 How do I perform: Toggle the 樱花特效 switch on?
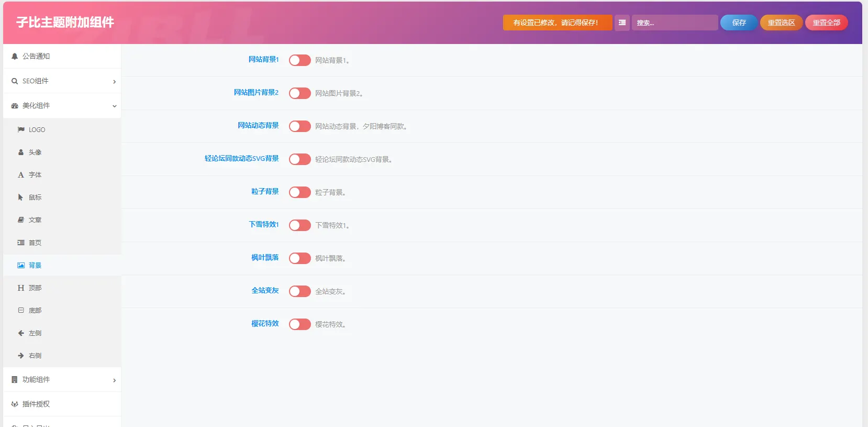300,324
